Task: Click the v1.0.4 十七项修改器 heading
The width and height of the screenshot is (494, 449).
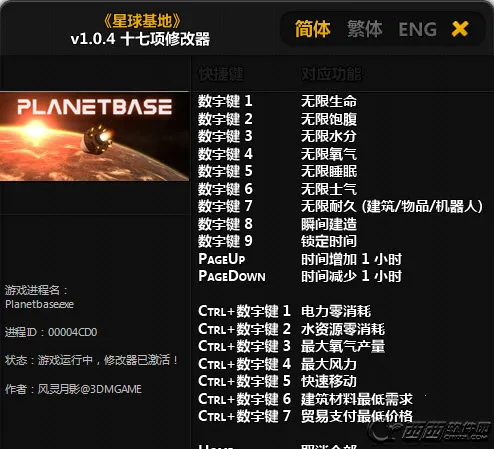Action: tap(140, 39)
